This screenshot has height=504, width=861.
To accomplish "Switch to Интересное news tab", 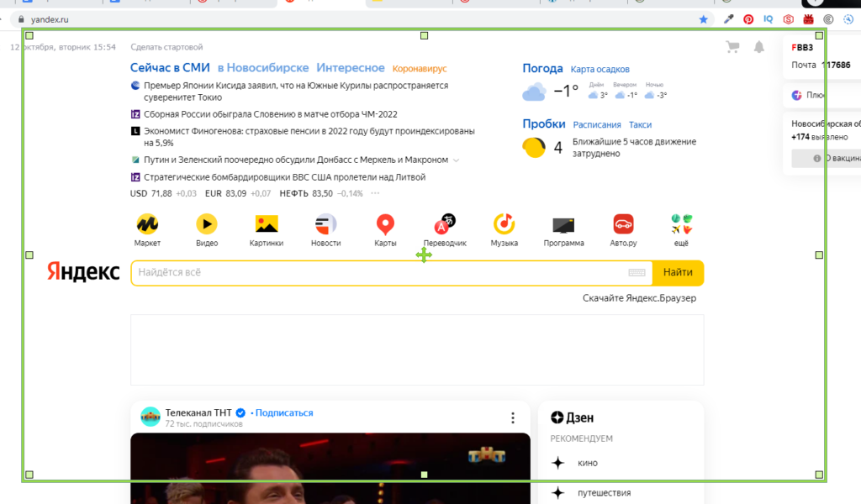I will [x=351, y=67].
